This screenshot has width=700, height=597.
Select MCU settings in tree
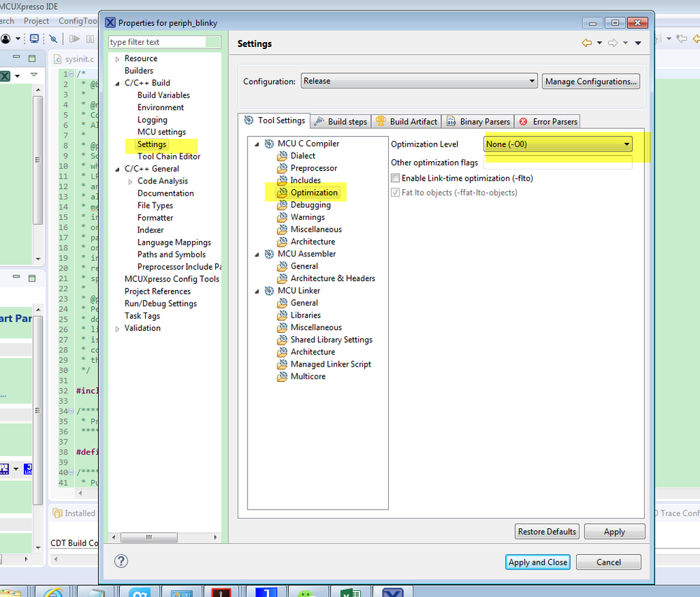(x=162, y=132)
